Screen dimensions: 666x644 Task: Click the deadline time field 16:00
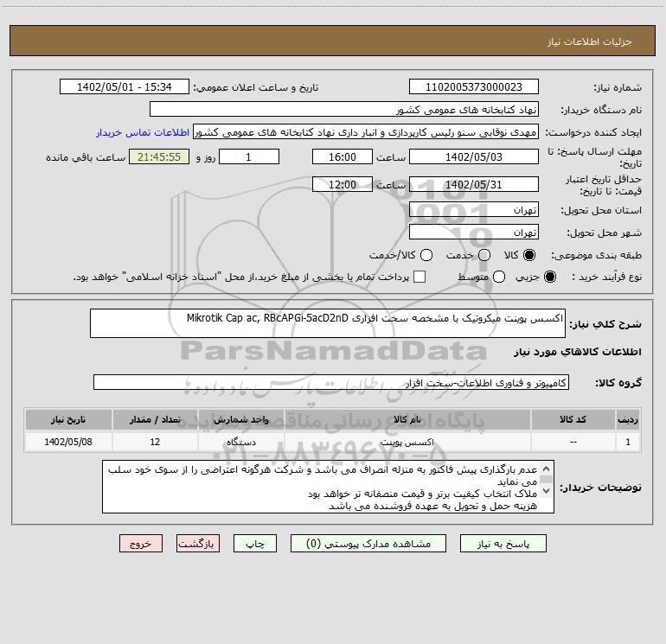343,156
